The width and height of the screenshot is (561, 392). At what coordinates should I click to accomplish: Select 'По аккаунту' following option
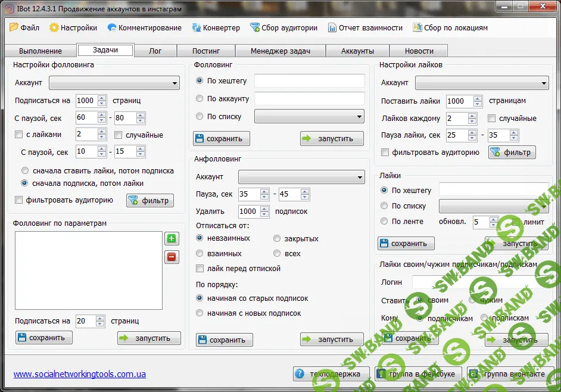click(x=200, y=98)
